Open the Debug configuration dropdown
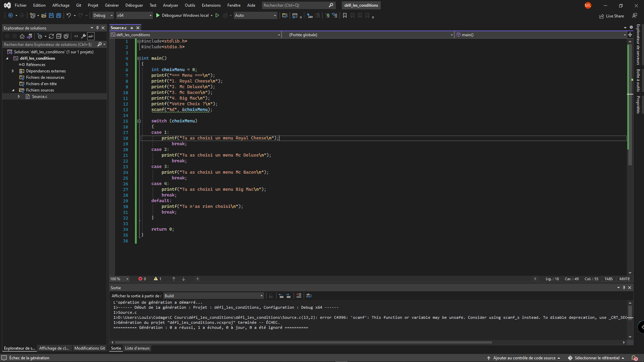 coord(103,15)
